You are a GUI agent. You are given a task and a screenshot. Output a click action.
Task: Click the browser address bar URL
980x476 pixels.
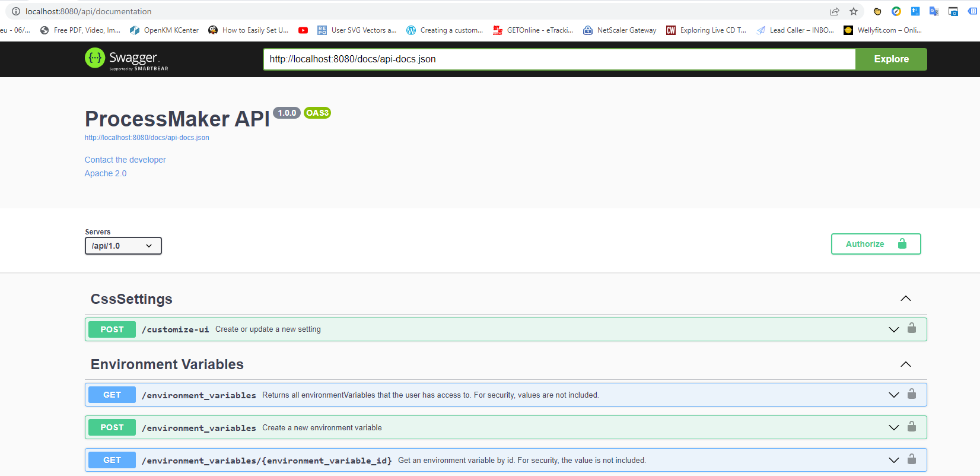tap(88, 11)
